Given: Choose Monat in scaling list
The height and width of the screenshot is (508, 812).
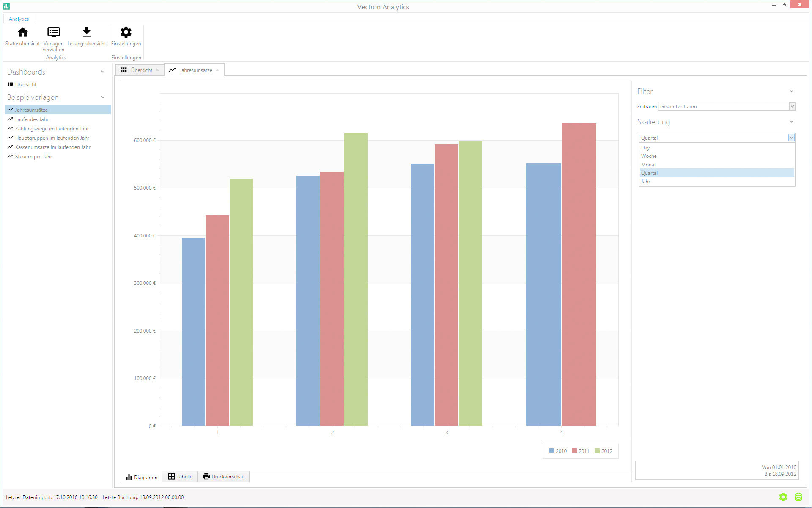Looking at the screenshot, I should click(648, 165).
